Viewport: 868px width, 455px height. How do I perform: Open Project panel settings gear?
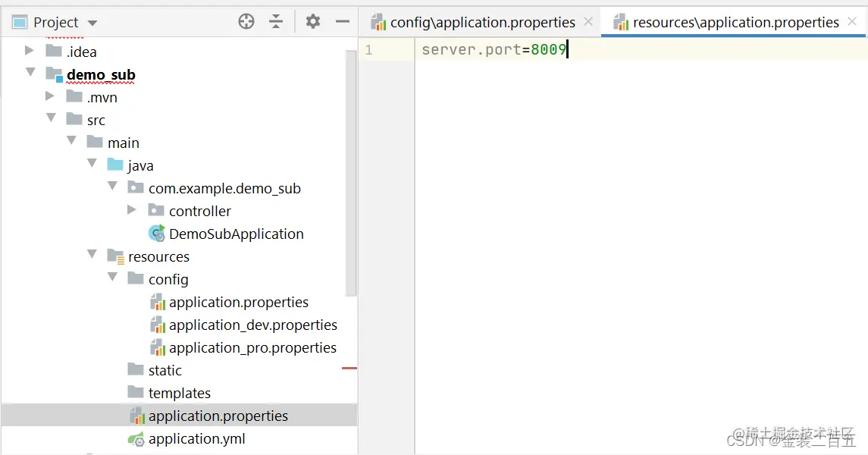(313, 21)
